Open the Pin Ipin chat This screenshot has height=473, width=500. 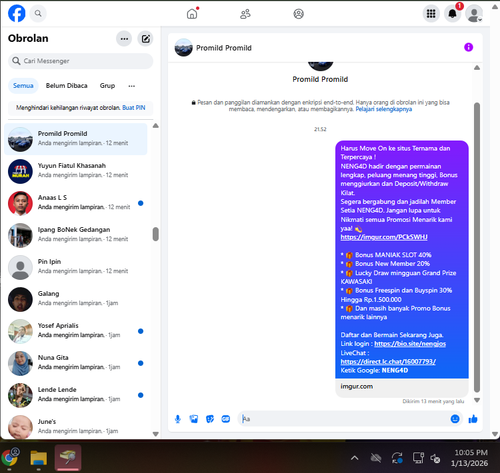[x=76, y=267]
